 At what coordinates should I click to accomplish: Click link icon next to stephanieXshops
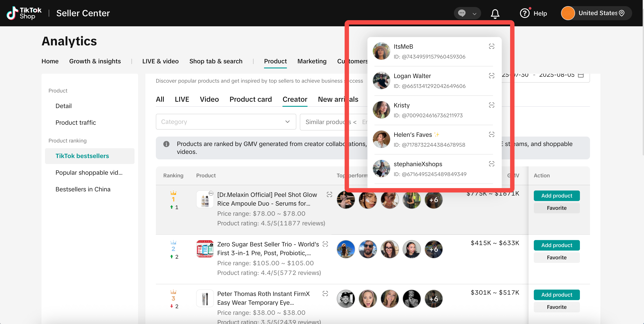(x=491, y=164)
